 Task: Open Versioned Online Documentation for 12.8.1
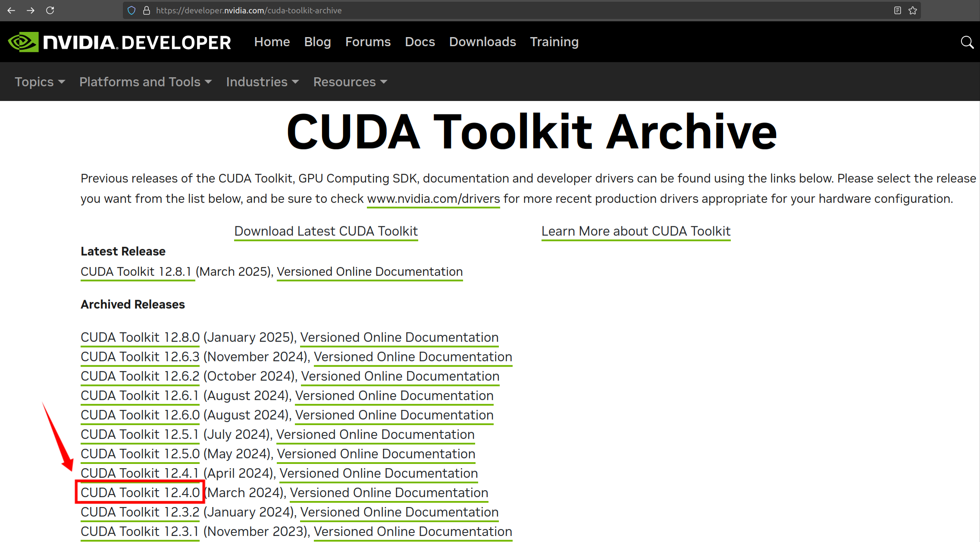coord(369,272)
